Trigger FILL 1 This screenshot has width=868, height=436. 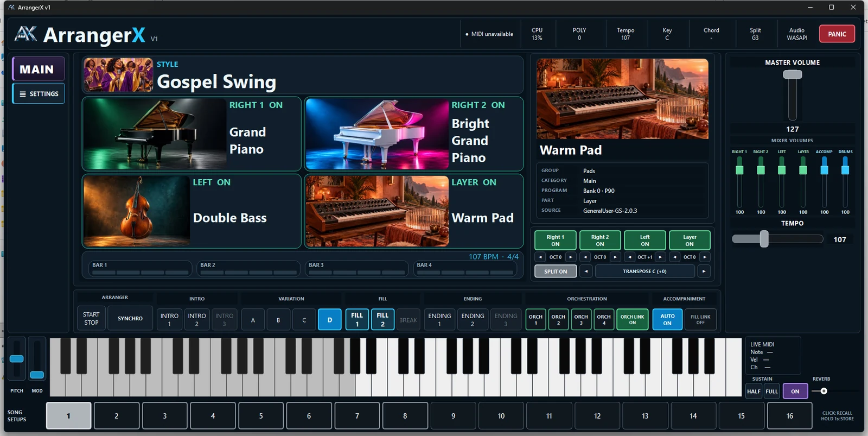(x=357, y=319)
